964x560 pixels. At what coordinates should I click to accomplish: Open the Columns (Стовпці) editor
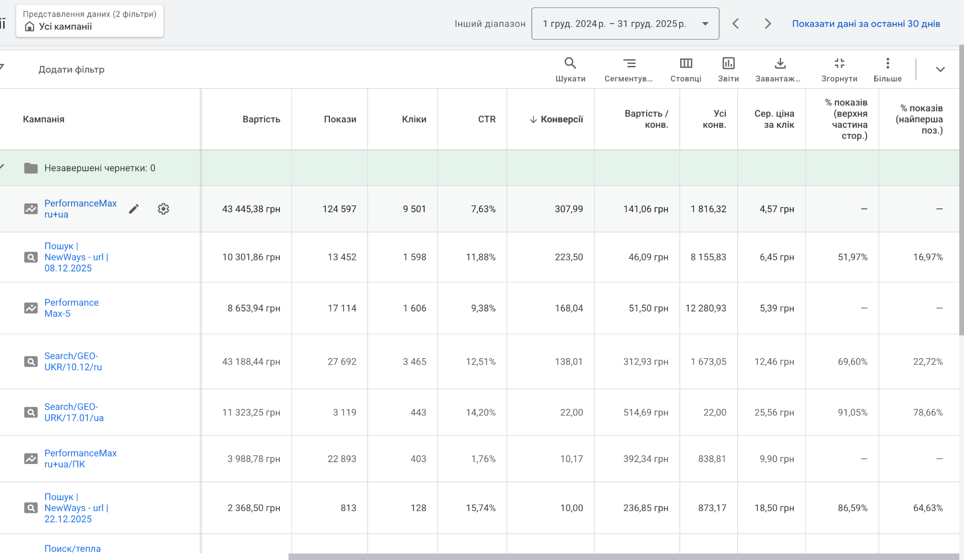click(x=686, y=64)
